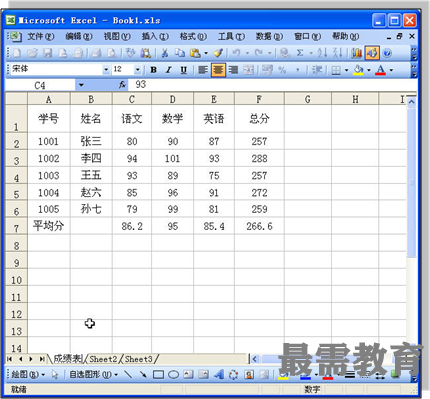Open Excel Help question mark icon

click(387, 53)
